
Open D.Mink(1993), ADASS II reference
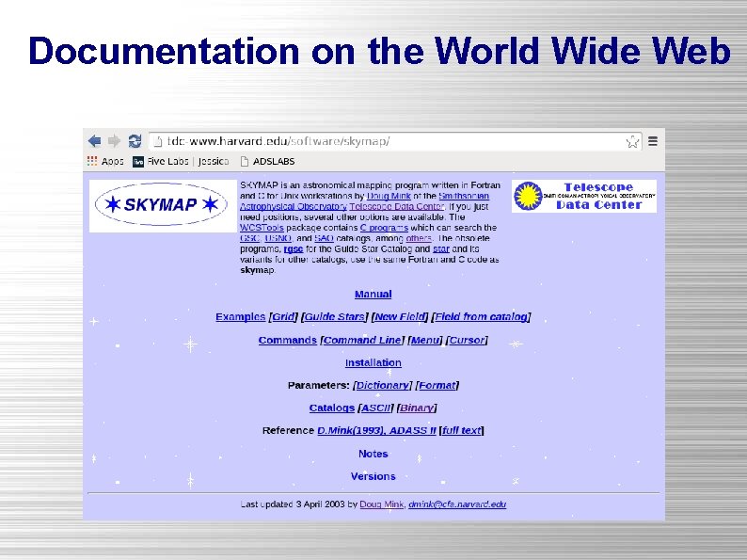coord(376,430)
